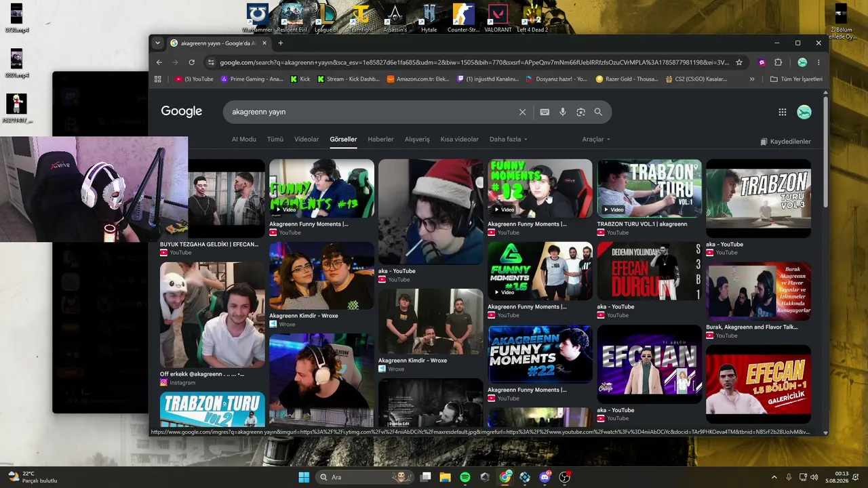Open the system volume tray icon
The height and width of the screenshot is (488, 868).
pyautogui.click(x=814, y=477)
